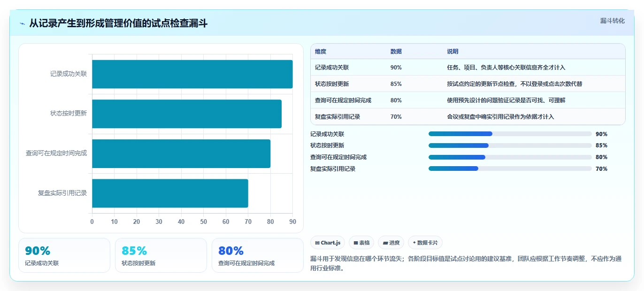Click the 85% stat card for 状态按时更新
Viewport: 644px width, 291px height.
pos(161,255)
